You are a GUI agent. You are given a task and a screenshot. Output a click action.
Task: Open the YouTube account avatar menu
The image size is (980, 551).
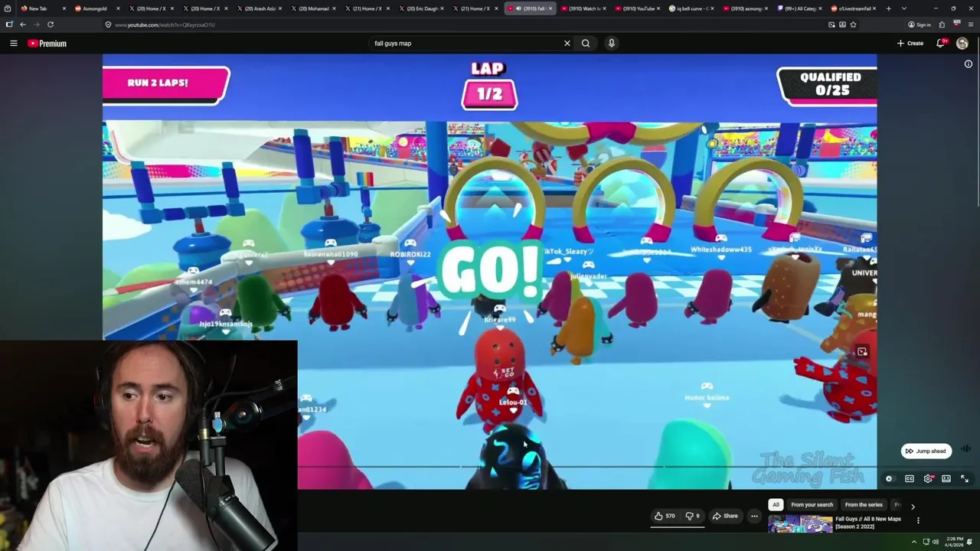pos(962,44)
